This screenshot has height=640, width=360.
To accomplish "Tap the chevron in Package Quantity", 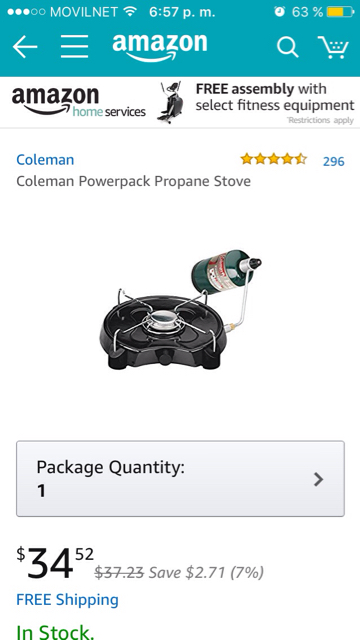I will 318,479.
